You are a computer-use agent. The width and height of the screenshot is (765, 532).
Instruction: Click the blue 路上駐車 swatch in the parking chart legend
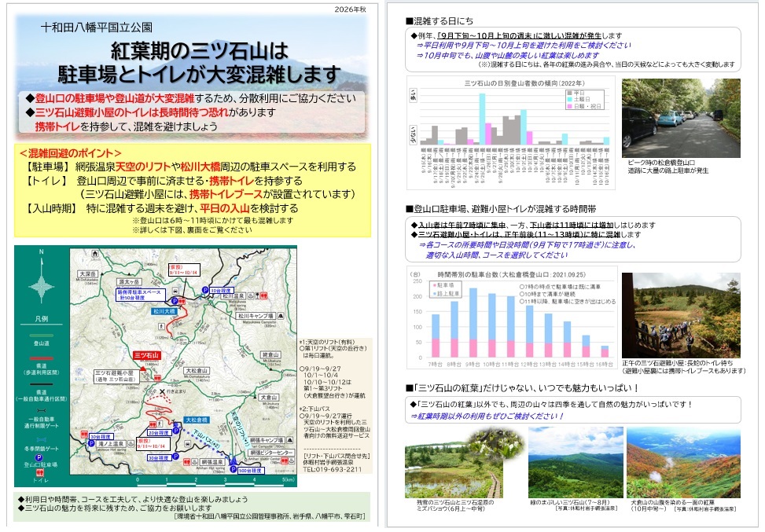pos(434,294)
